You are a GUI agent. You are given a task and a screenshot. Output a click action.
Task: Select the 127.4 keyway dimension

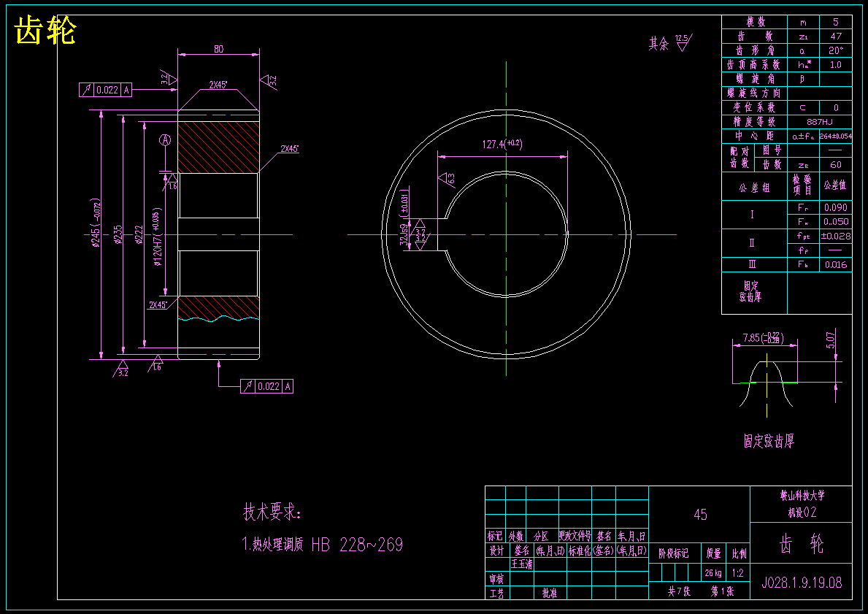point(502,144)
